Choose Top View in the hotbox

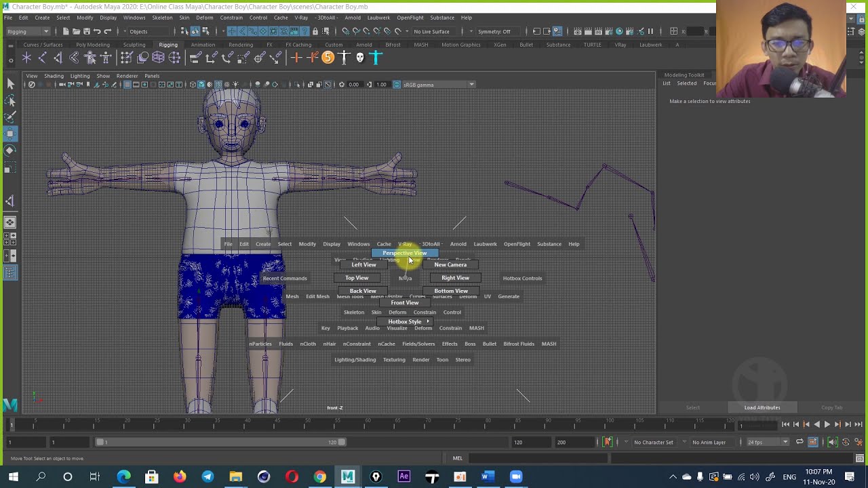pyautogui.click(x=357, y=278)
